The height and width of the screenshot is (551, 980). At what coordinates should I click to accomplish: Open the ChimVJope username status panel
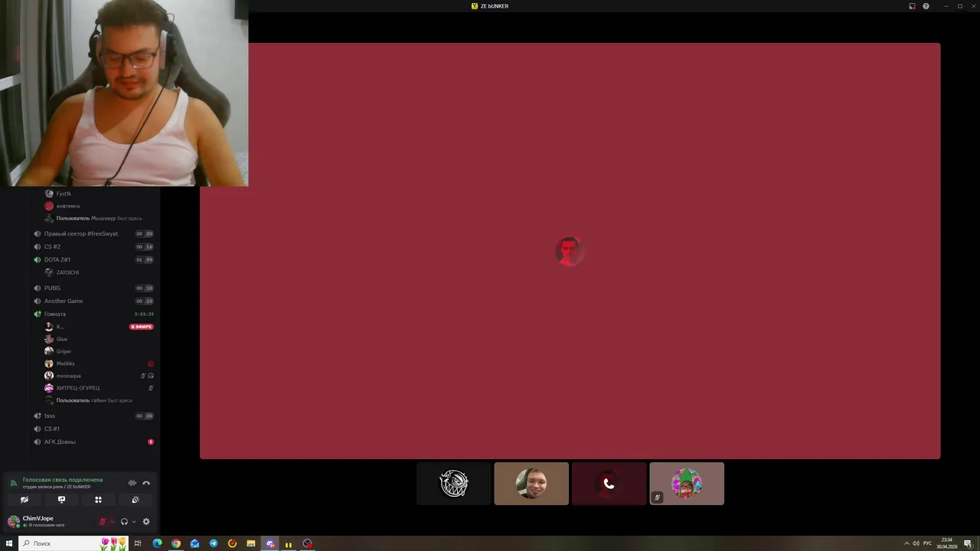[43, 521]
